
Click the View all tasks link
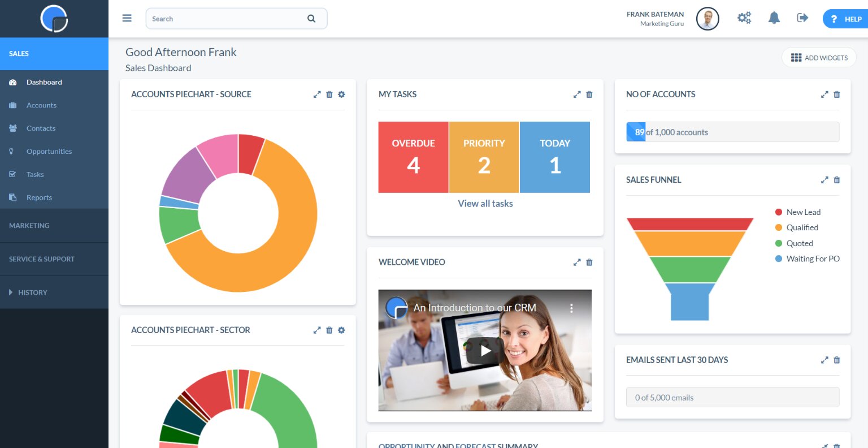click(x=485, y=204)
